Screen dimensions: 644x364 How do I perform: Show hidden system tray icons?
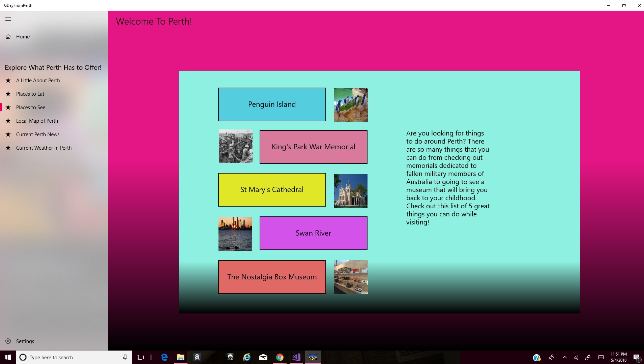coord(565,357)
